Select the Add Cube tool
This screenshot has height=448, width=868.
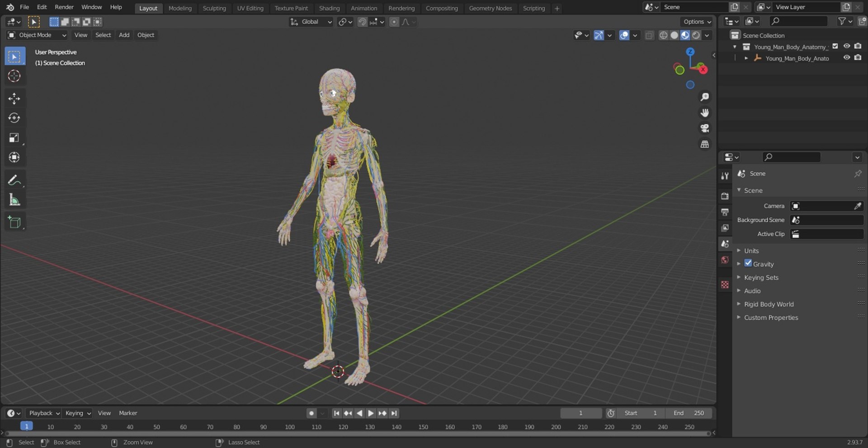coord(14,222)
